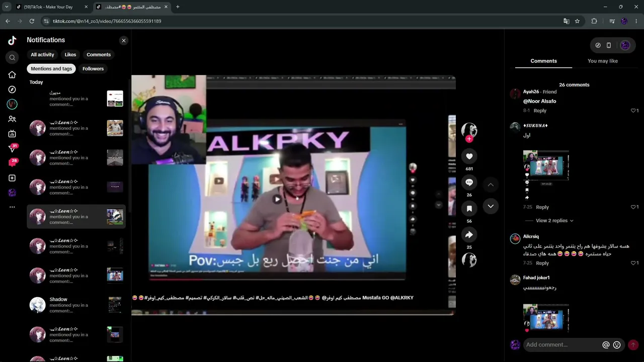The width and height of the screenshot is (644, 362).
Task: Reply to Ayah26's comment
Action: click(x=540, y=111)
